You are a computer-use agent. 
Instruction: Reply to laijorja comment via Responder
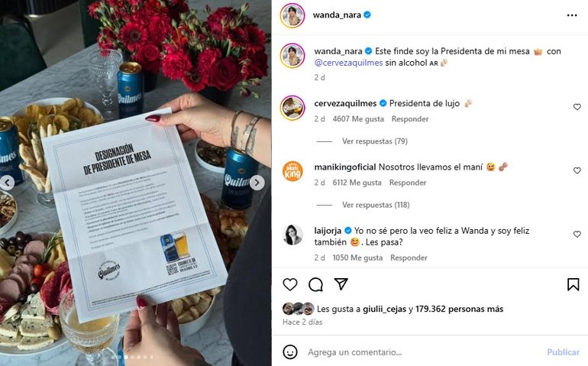(x=409, y=258)
